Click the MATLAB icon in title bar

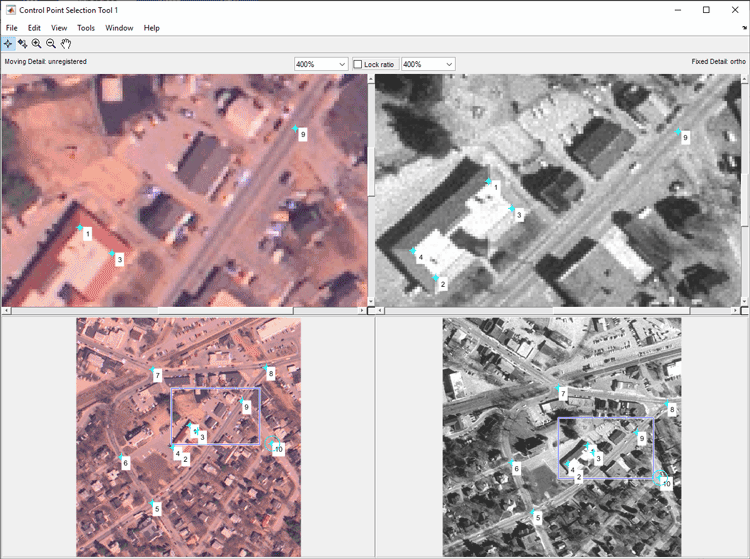(10, 10)
